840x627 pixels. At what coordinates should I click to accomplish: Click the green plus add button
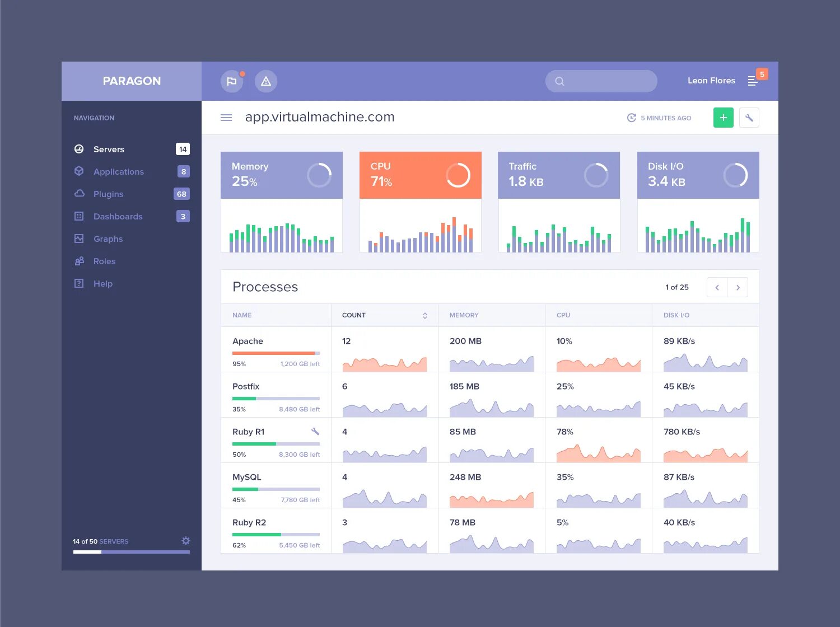pos(724,118)
